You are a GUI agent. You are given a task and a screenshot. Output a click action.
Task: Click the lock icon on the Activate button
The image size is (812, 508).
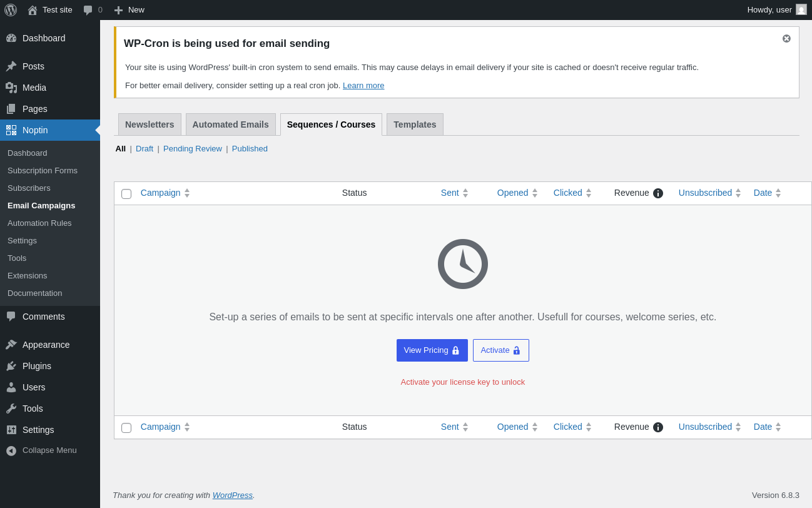[x=517, y=351]
